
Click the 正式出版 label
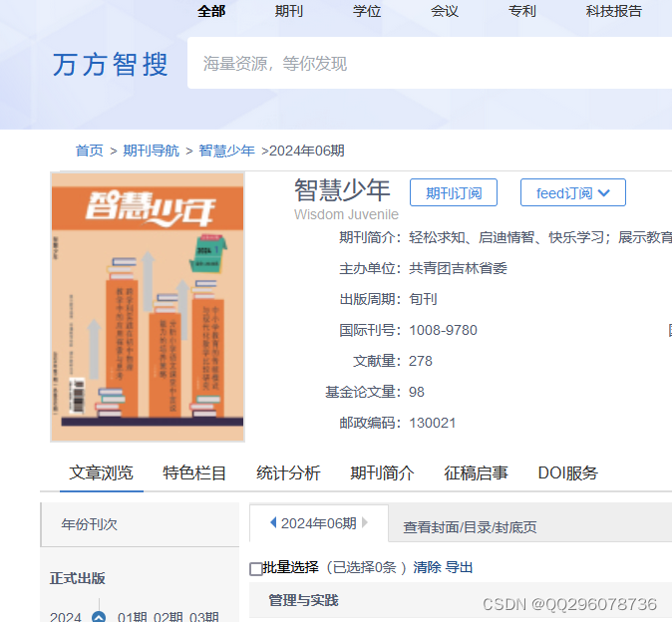[x=77, y=578]
